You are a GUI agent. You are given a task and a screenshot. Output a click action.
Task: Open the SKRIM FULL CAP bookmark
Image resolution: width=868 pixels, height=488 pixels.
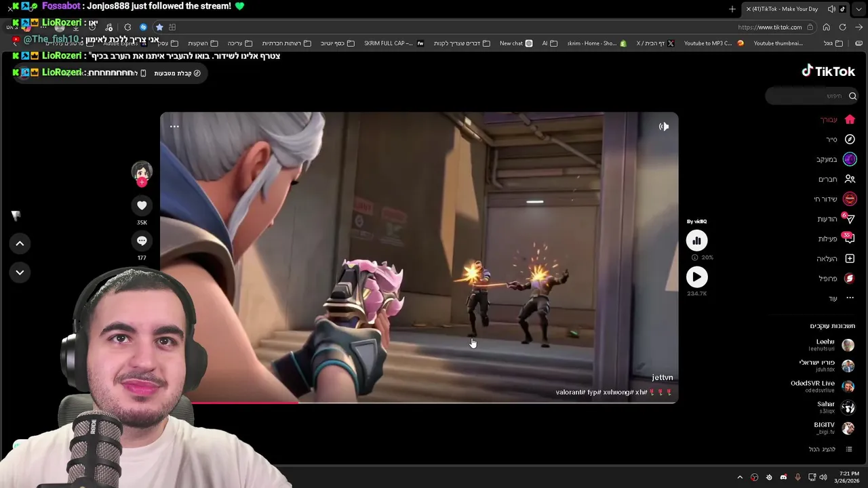click(x=394, y=43)
